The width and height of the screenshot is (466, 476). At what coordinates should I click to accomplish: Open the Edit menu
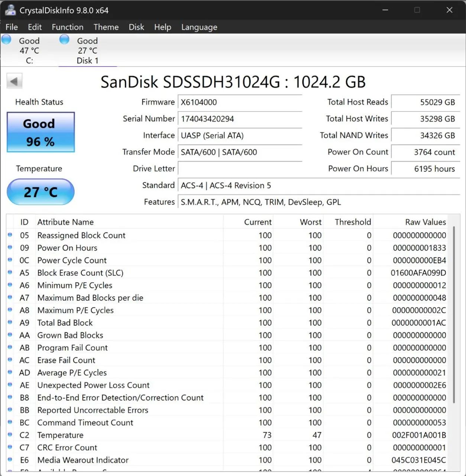(x=35, y=27)
